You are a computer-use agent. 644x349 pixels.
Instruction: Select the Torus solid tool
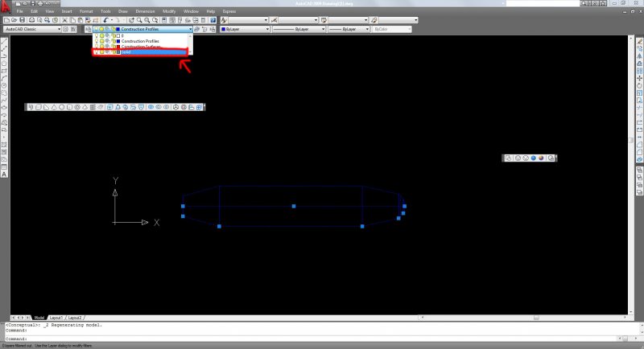click(77, 107)
